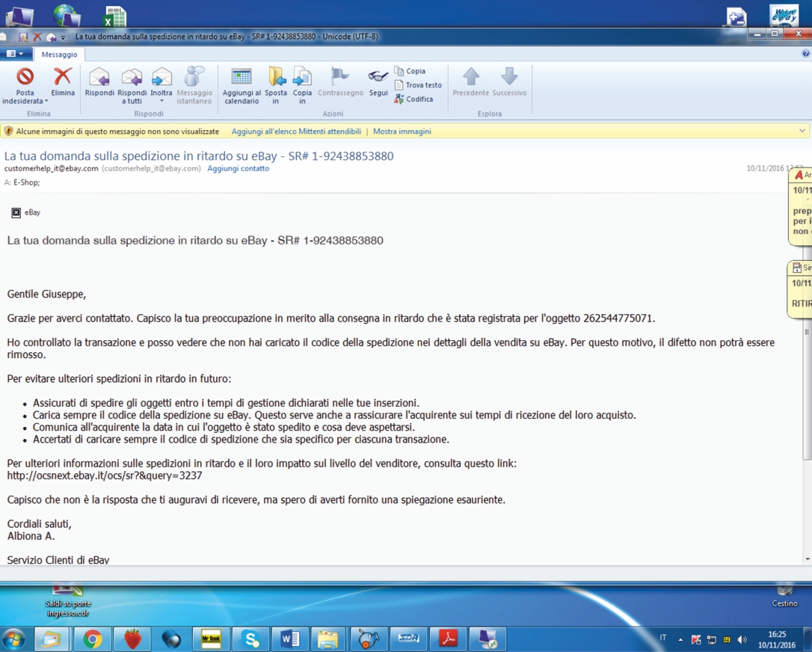This screenshot has height=652, width=812.
Task: Open the help question mark icon
Action: click(806, 54)
